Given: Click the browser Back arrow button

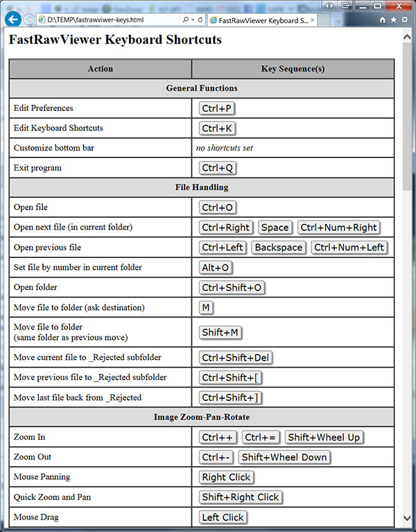Looking at the screenshot, I should 12,19.
